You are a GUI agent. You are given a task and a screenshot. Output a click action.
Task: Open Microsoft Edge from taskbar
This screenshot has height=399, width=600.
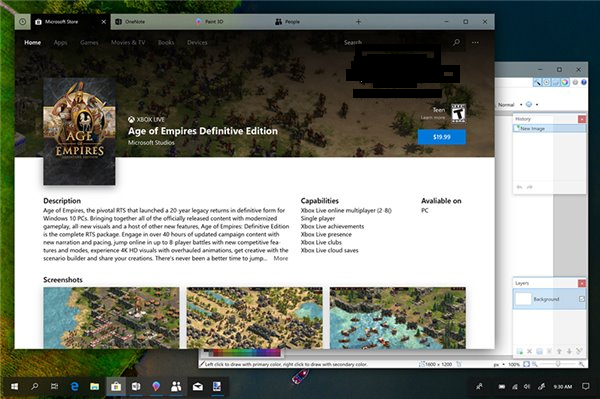(x=75, y=386)
